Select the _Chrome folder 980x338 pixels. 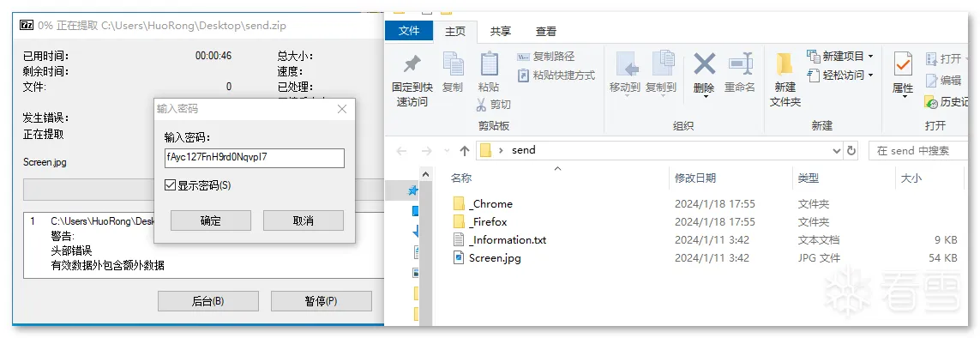click(x=490, y=203)
